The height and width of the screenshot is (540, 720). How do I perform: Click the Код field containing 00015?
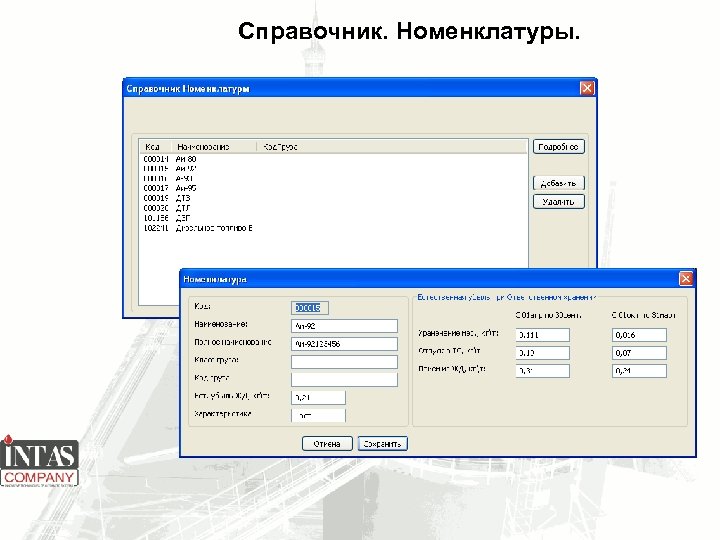tap(310, 308)
